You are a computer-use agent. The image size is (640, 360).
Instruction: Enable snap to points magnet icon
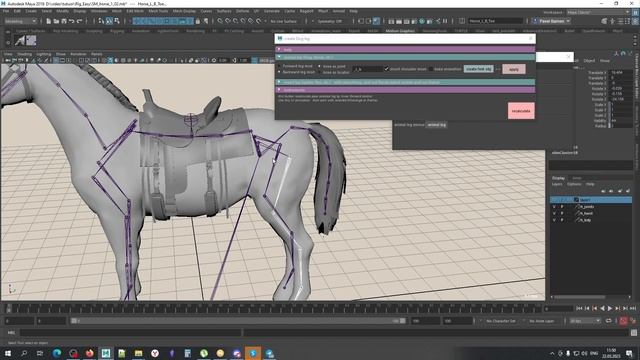236,21
